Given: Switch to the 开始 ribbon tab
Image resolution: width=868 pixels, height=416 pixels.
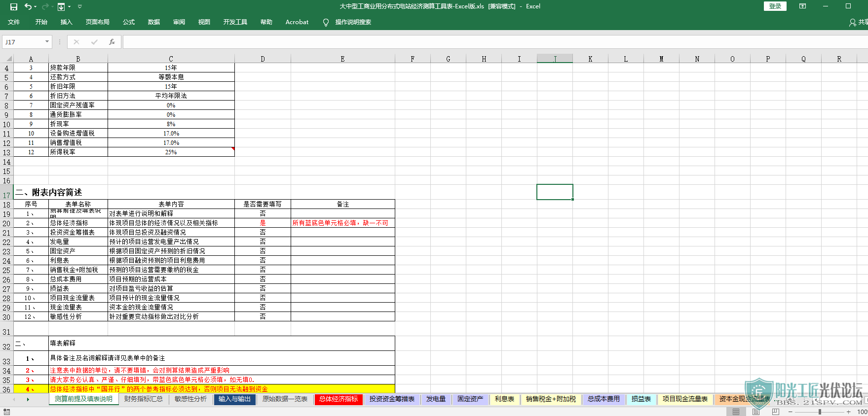Looking at the screenshot, I should (41, 22).
